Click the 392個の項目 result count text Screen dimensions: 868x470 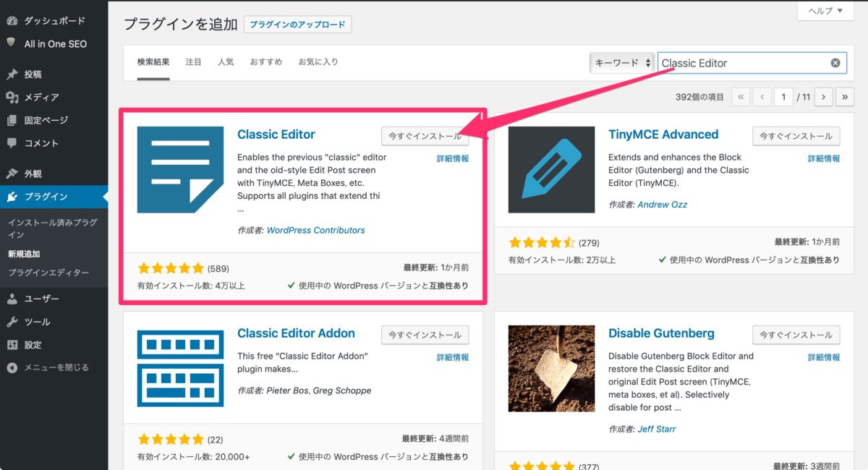coord(699,97)
